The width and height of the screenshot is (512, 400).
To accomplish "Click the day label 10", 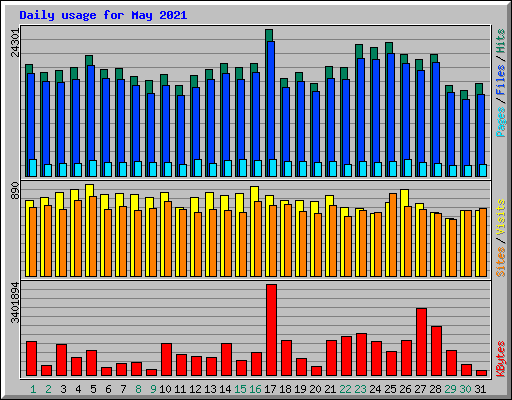I will tap(165, 389).
